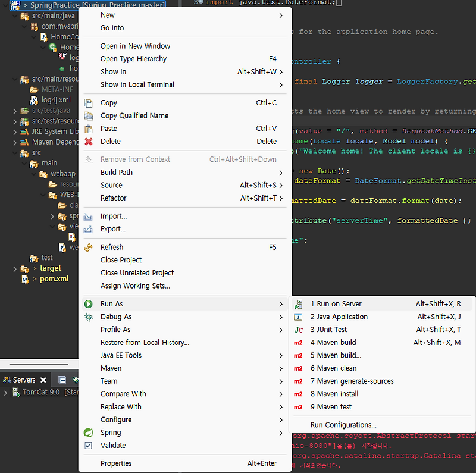Viewport: 476px width, 473px height.
Task: Open the Source submenu
Action: point(185,185)
